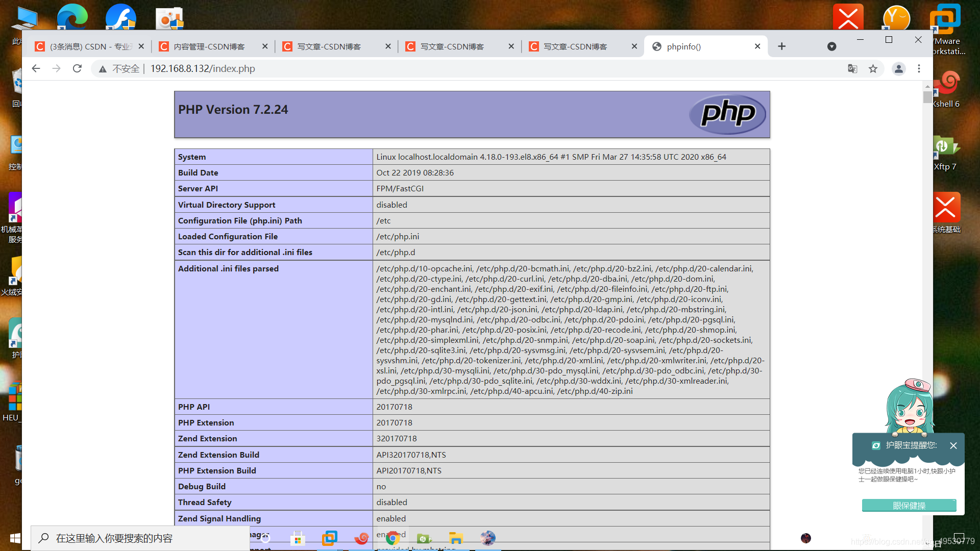Reload the phpinfo page
980x551 pixels.
[x=77, y=68]
